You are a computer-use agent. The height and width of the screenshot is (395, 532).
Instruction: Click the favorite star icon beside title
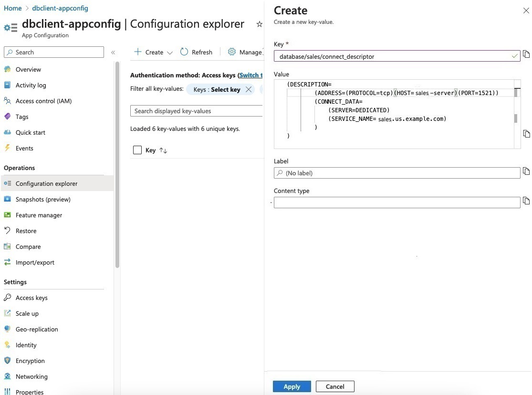coord(259,24)
